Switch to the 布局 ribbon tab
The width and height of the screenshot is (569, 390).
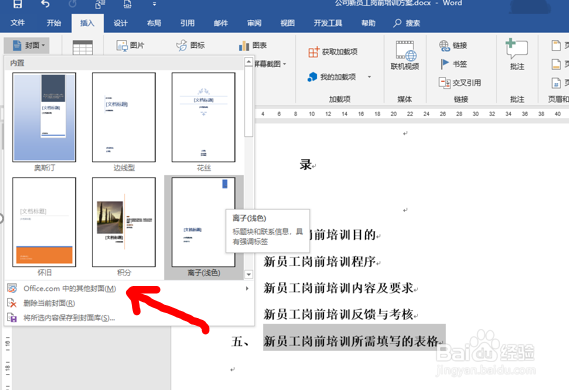point(154,23)
